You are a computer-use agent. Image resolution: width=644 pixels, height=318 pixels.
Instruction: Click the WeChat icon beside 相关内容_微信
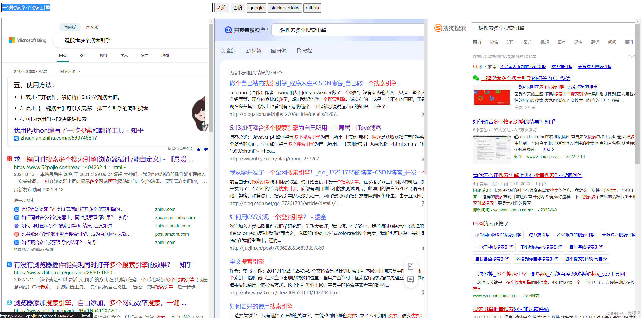476,78
